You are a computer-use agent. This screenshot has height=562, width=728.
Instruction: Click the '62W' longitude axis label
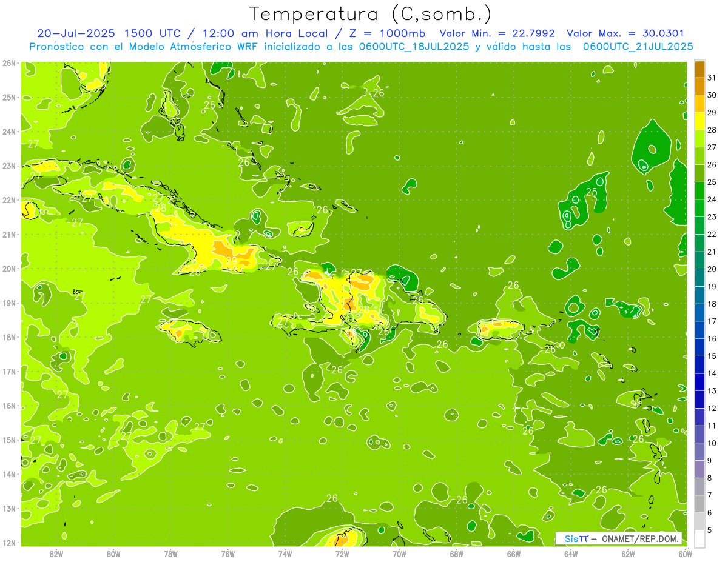click(628, 554)
